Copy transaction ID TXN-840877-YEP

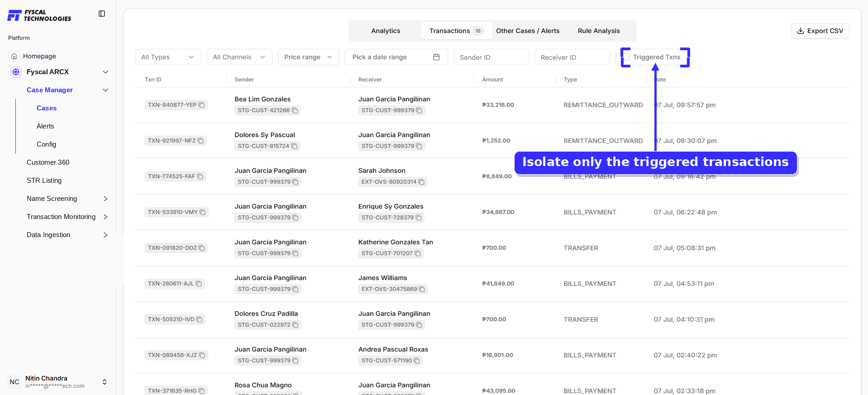coord(202,105)
